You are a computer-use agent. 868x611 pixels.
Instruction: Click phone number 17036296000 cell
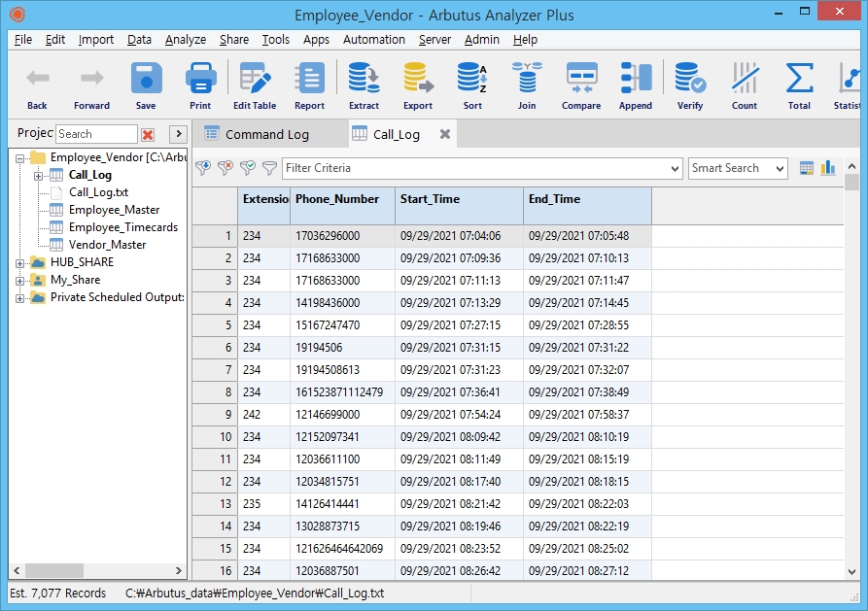[343, 236]
